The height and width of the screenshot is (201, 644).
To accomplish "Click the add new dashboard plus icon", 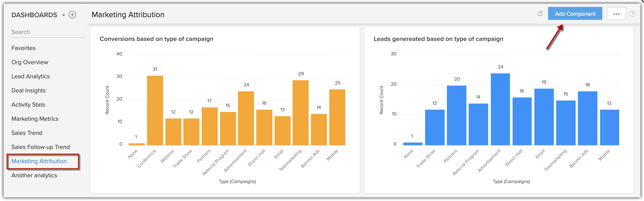I will 72,15.
